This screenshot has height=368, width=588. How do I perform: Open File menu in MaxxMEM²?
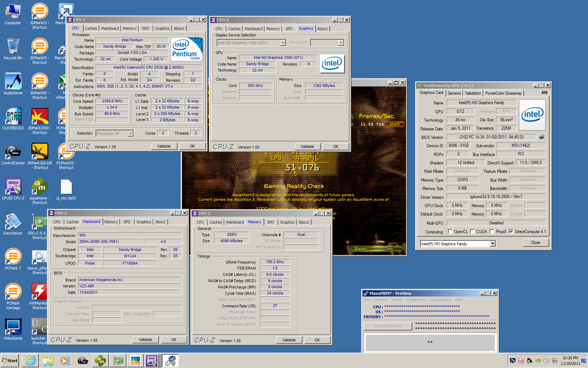[x=367, y=300]
